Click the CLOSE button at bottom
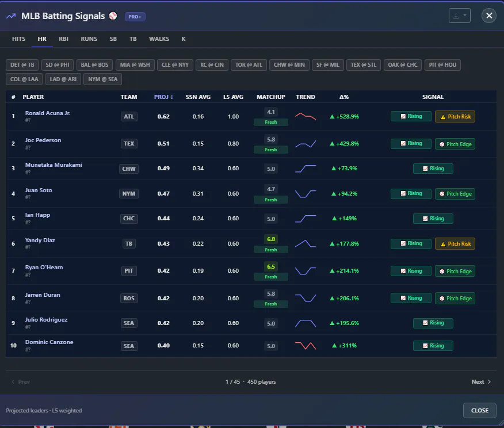This screenshot has width=504, height=428. coord(480,411)
